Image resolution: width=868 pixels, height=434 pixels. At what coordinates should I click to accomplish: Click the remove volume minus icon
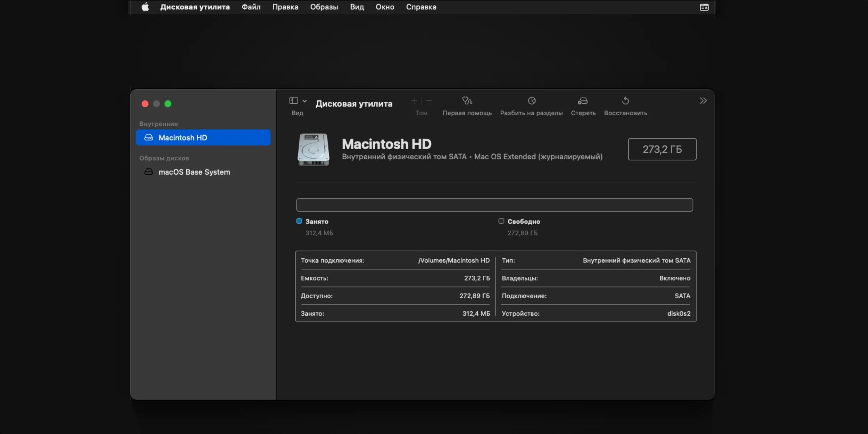point(429,101)
